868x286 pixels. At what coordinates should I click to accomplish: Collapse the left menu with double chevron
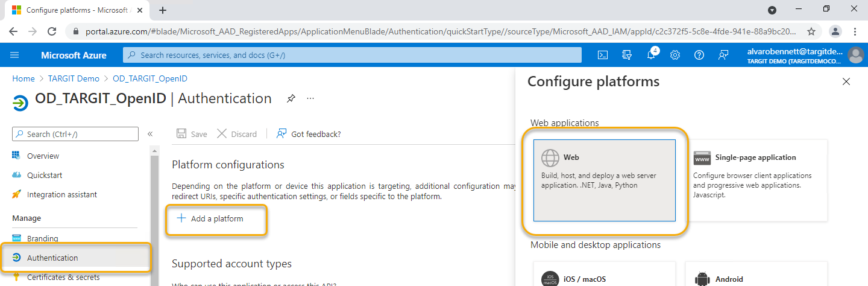[150, 134]
